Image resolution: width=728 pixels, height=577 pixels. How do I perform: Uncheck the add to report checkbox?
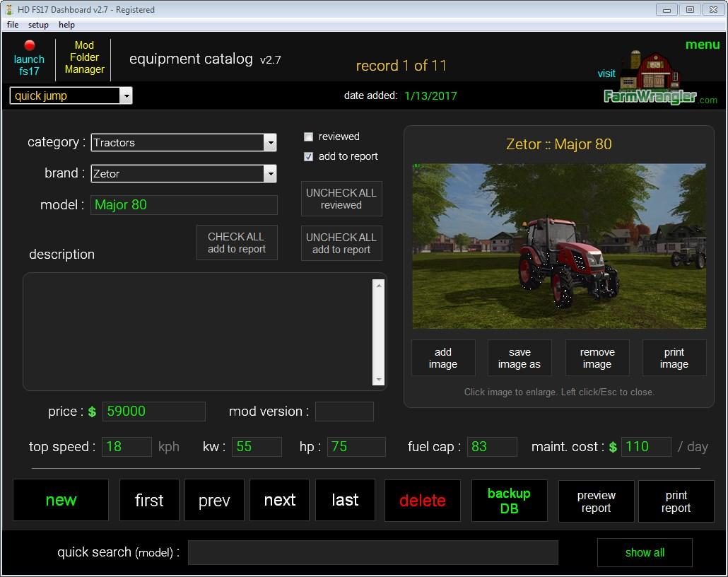(308, 157)
